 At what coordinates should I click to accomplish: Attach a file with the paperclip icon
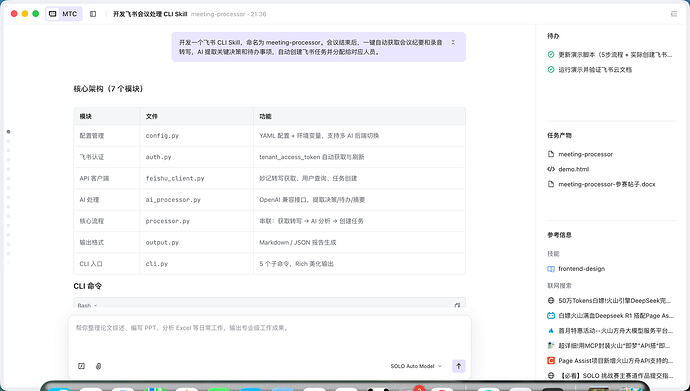coord(99,366)
